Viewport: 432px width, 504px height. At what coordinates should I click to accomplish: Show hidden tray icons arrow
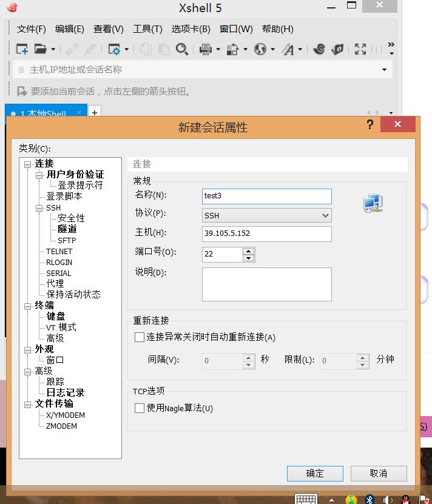point(332,500)
